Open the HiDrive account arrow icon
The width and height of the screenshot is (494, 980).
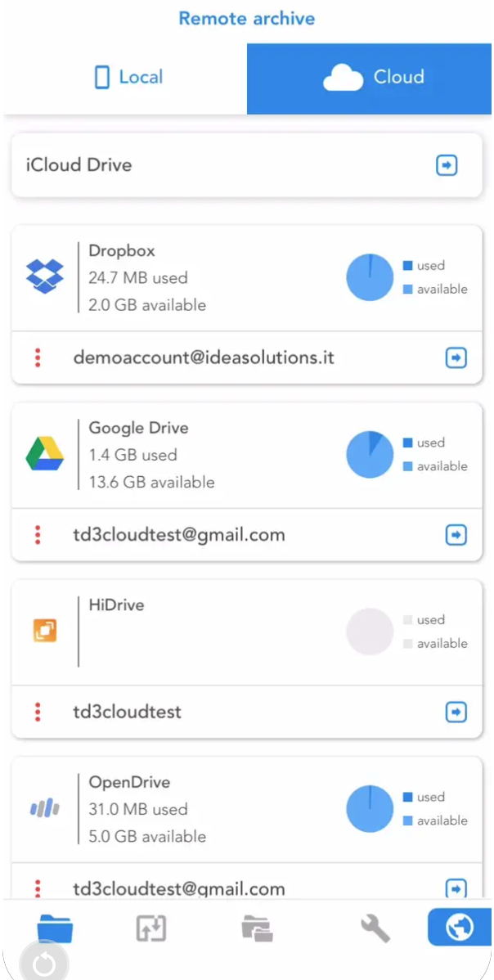[456, 712]
